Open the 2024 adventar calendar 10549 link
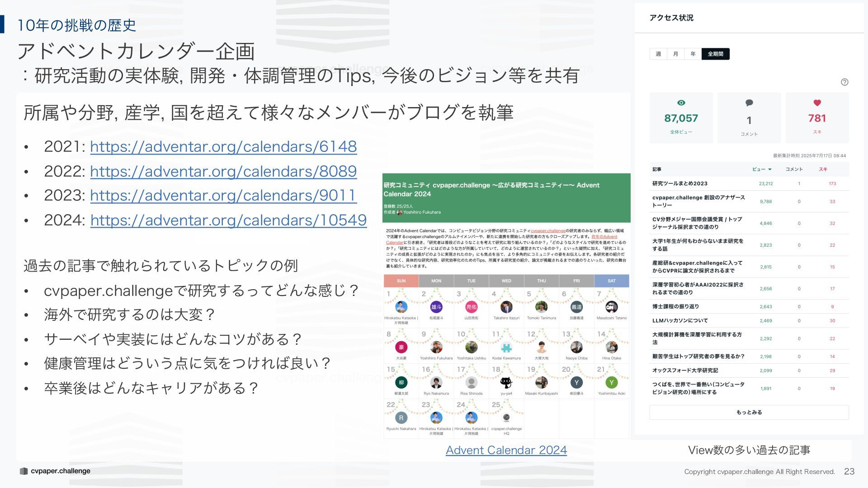This screenshot has height=488, width=868. pyautogui.click(x=228, y=220)
